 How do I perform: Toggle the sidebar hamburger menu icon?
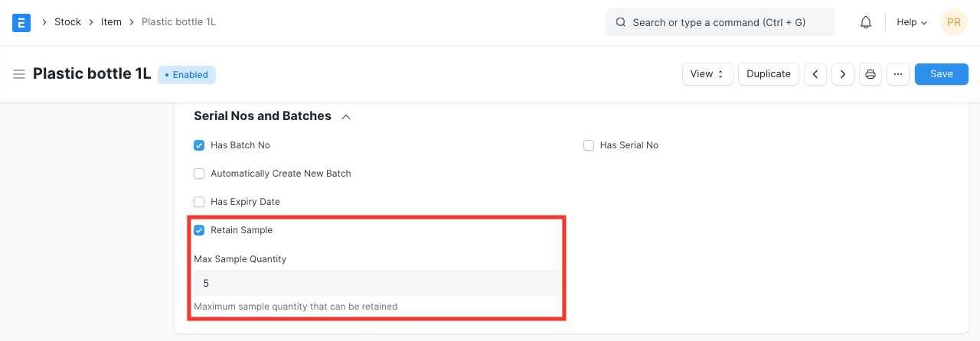click(19, 74)
